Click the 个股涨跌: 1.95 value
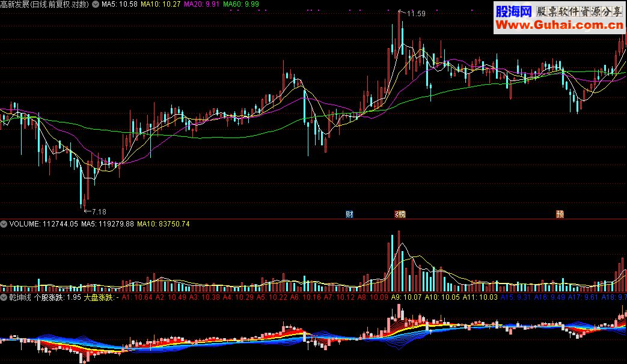This screenshot has height=364, width=627. click(x=58, y=298)
